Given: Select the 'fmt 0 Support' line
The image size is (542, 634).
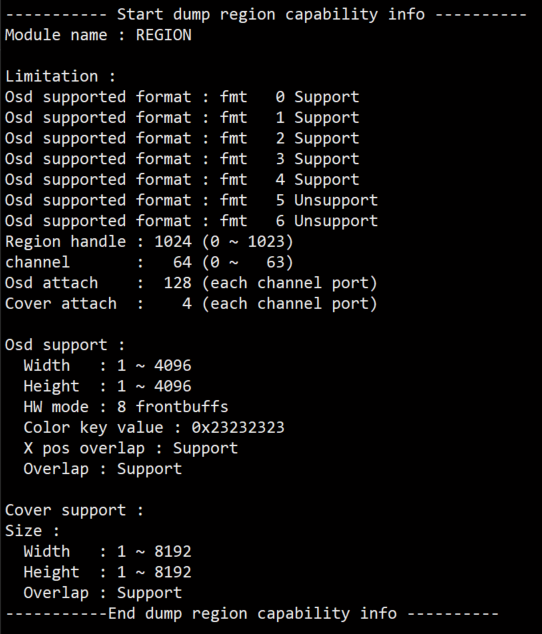Looking at the screenshot, I should (182, 97).
